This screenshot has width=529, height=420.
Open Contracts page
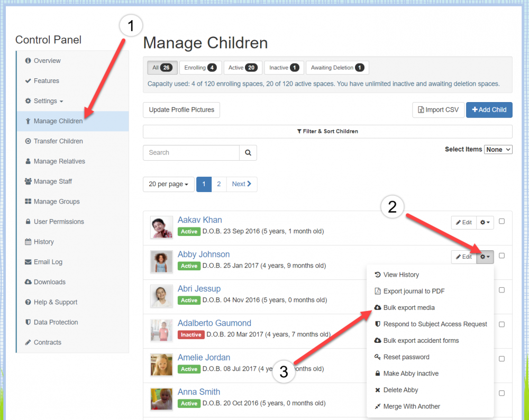[x=73, y=342]
